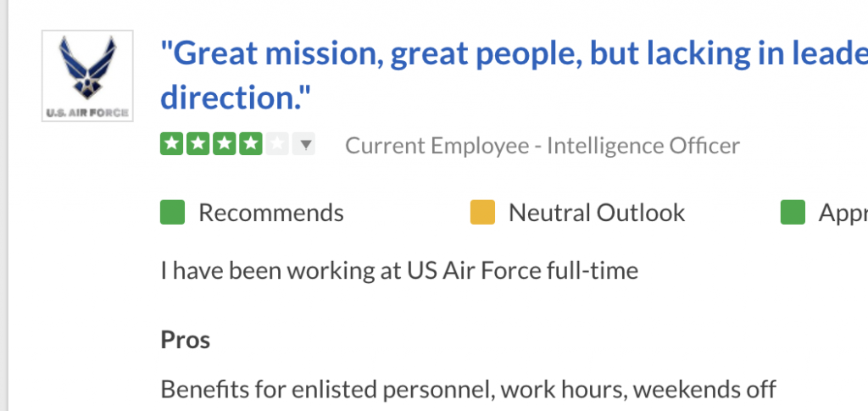Click the empty fifth rating star
Screen dimensions: 868x411
276,145
